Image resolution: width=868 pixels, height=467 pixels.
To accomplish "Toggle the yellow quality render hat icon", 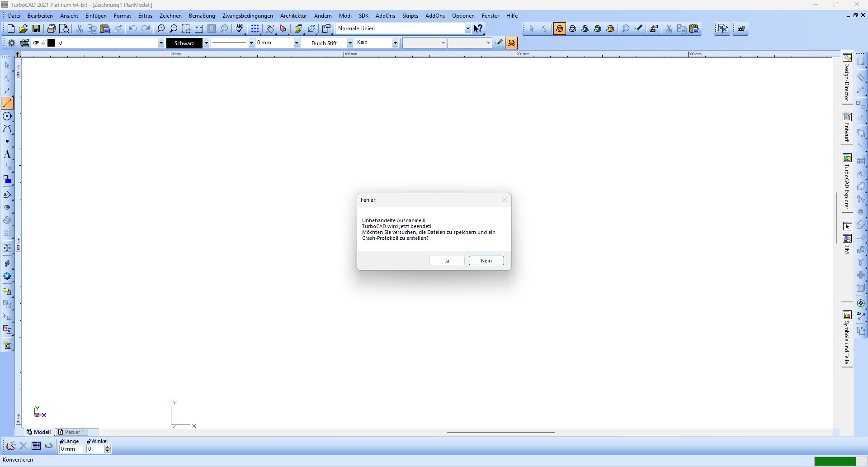I will (610, 29).
